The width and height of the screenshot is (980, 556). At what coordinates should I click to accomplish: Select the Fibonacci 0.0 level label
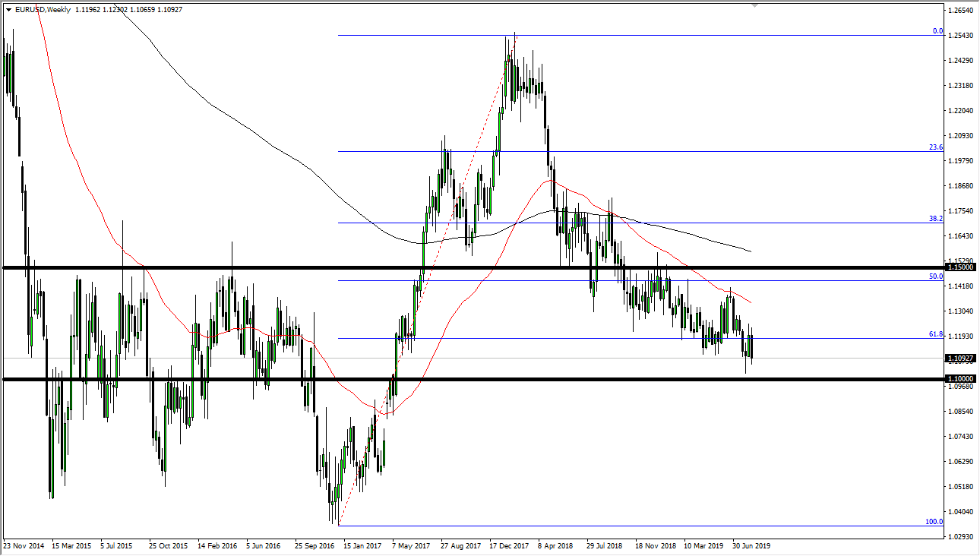(x=937, y=31)
